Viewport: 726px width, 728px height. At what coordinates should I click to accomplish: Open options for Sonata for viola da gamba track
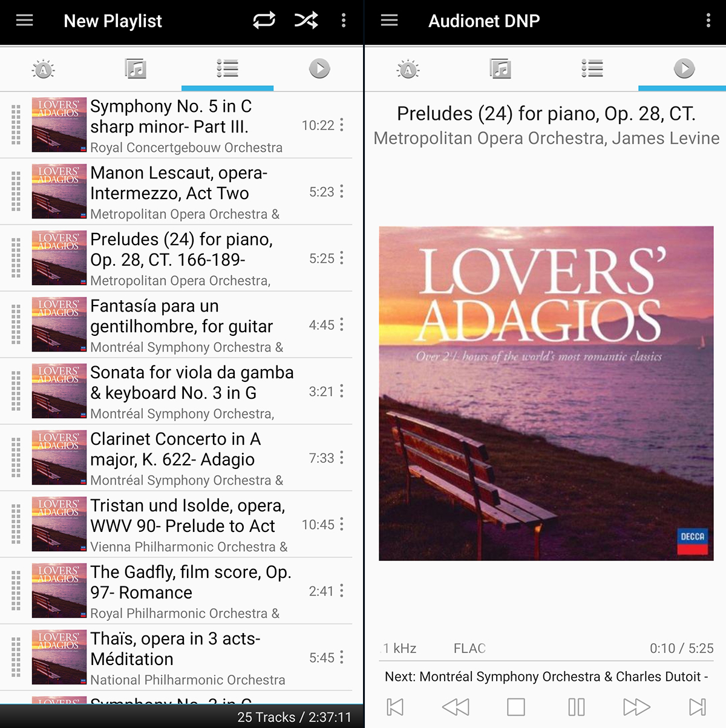click(x=342, y=392)
